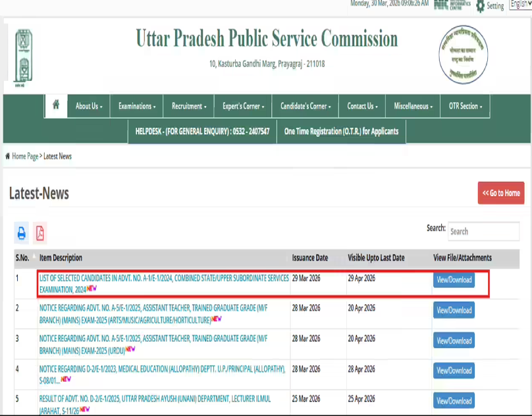Open the list of selected candidates notice link
Screen dimensions: 532x416
click(163, 280)
